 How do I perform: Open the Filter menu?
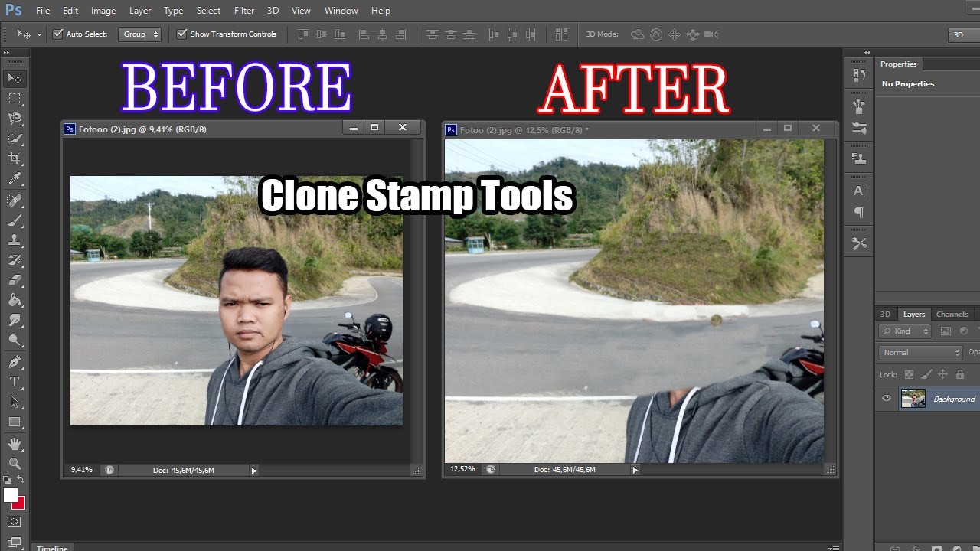[x=244, y=11]
